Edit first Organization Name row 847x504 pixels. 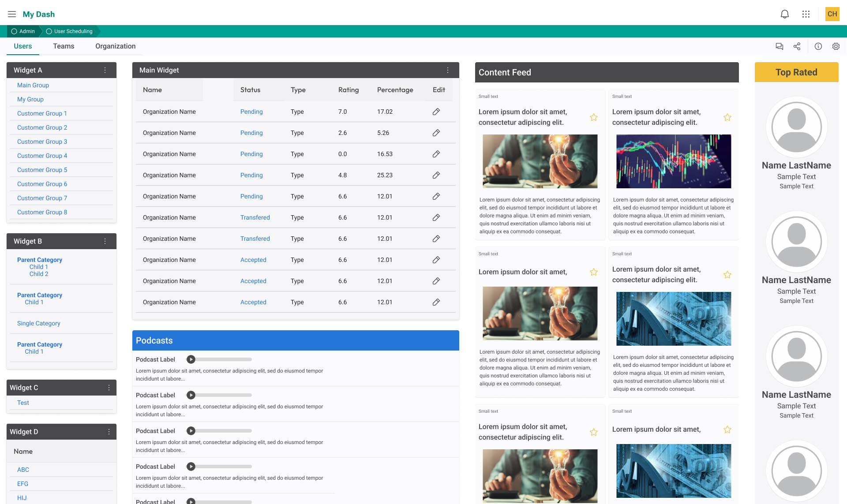(436, 112)
